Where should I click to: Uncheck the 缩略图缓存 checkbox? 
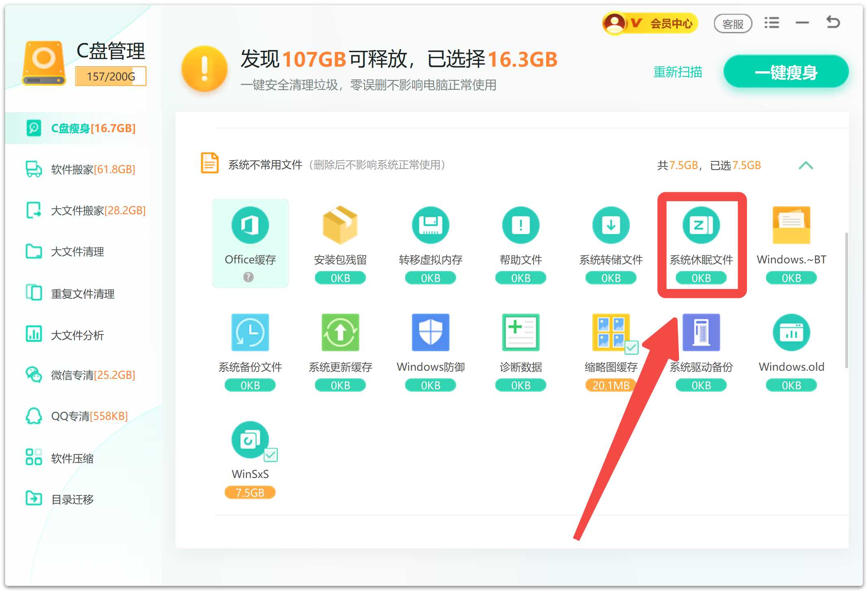tap(631, 348)
